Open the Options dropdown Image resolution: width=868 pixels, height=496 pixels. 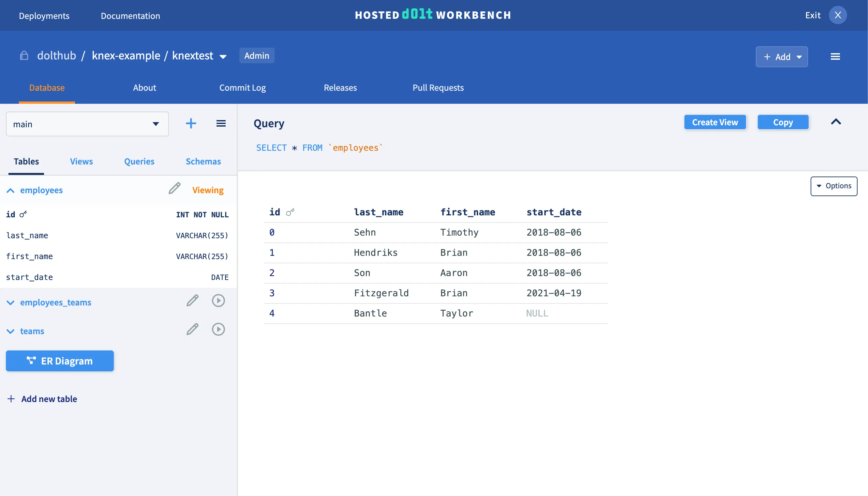point(834,186)
